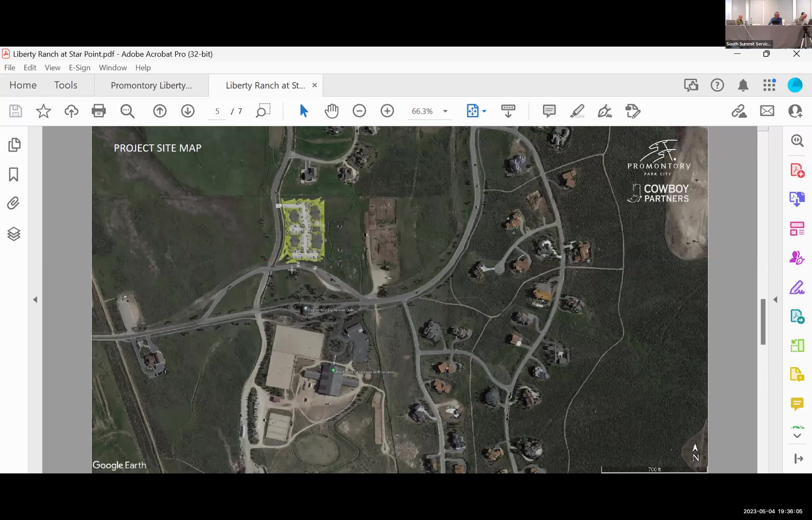The image size is (812, 520).
Task: Open the E-Sign menu
Action: (x=80, y=67)
